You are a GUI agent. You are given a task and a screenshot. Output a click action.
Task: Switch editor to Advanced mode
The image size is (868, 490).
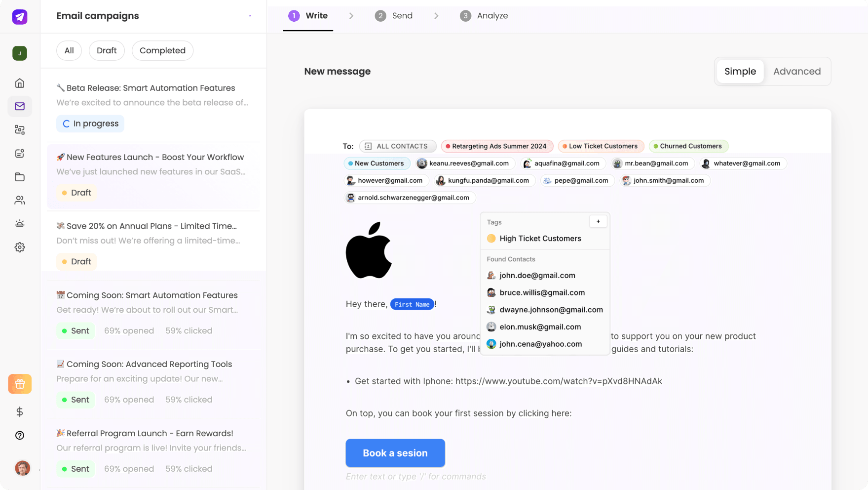point(796,71)
